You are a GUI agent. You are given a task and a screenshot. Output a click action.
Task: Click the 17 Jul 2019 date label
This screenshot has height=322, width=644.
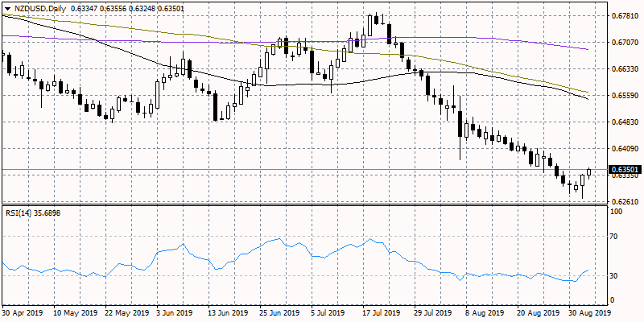coord(382,312)
